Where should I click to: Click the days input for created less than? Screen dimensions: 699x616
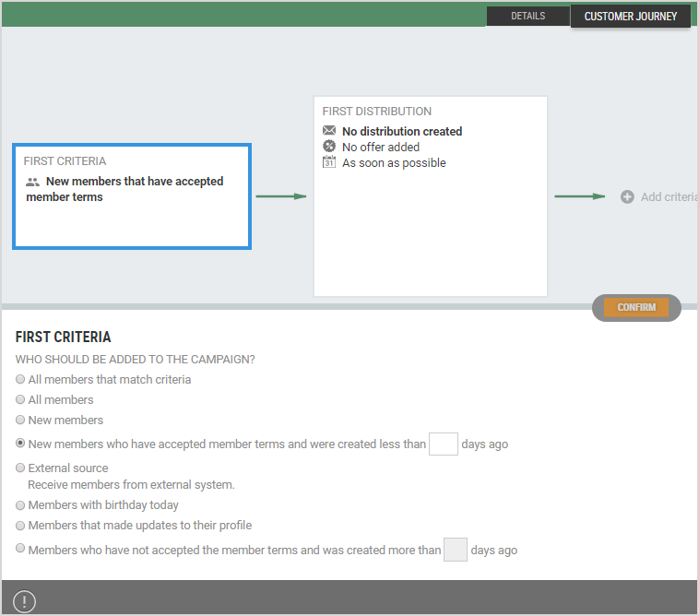444,444
